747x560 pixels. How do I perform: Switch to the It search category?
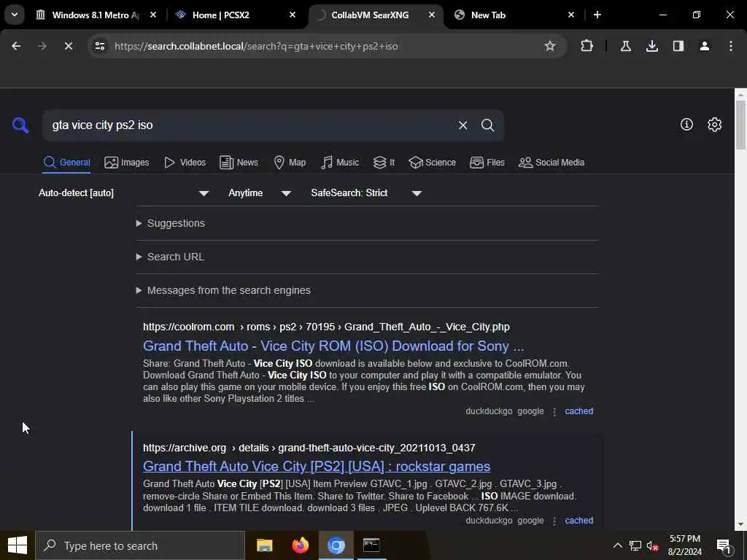pos(384,163)
